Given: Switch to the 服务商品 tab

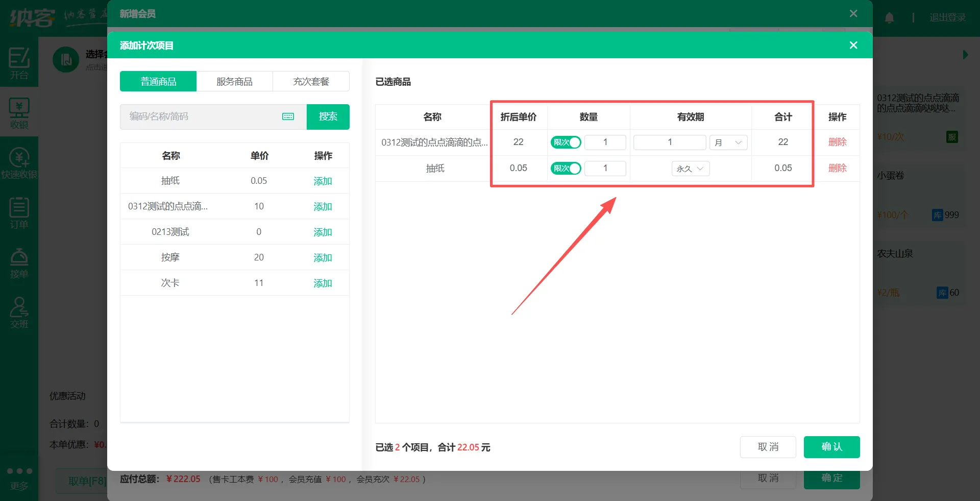Looking at the screenshot, I should [234, 82].
